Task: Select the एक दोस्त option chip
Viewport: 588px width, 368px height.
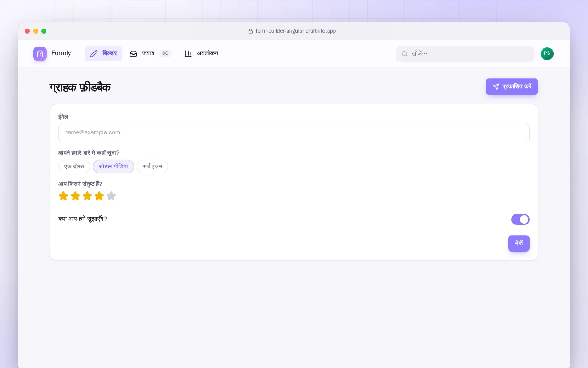Action: (x=74, y=167)
